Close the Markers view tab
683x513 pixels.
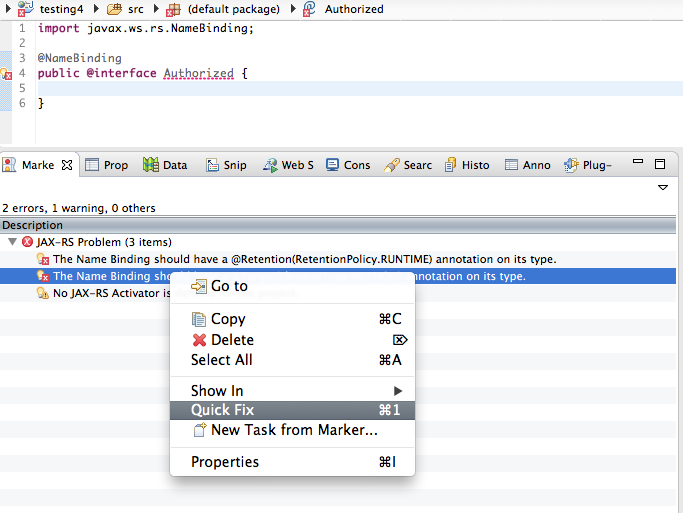(67, 165)
